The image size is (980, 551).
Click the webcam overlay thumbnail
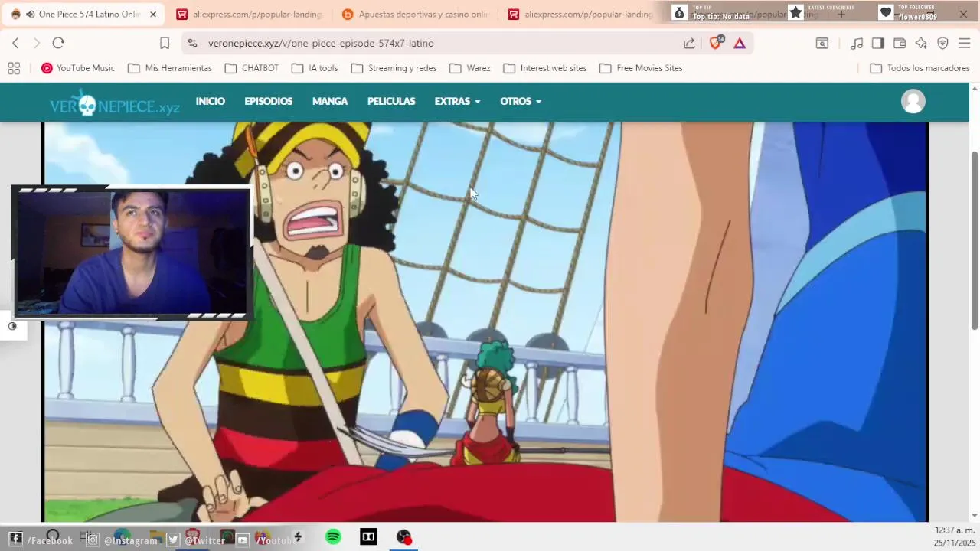point(132,252)
